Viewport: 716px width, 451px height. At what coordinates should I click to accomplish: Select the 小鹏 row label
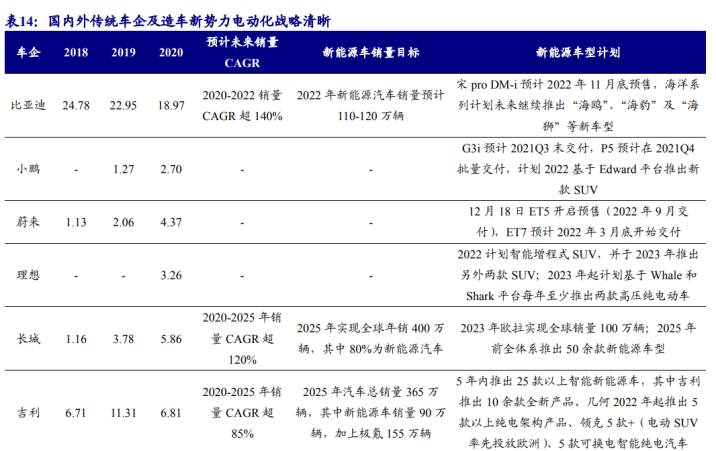28,169
